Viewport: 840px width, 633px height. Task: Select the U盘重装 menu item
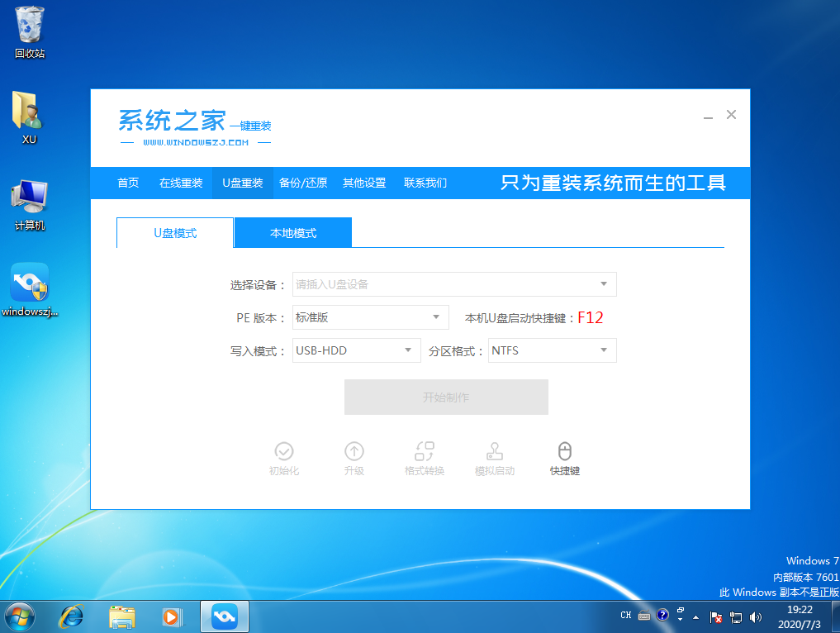pyautogui.click(x=243, y=183)
